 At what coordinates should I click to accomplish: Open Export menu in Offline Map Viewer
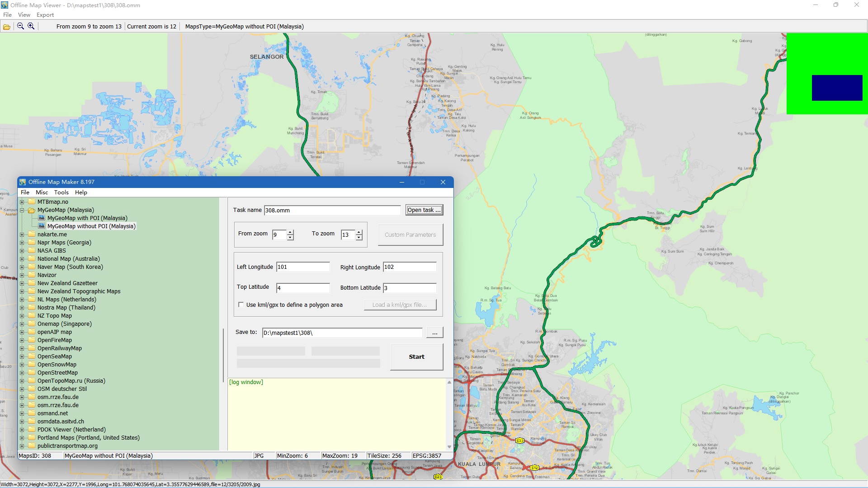pos(45,15)
